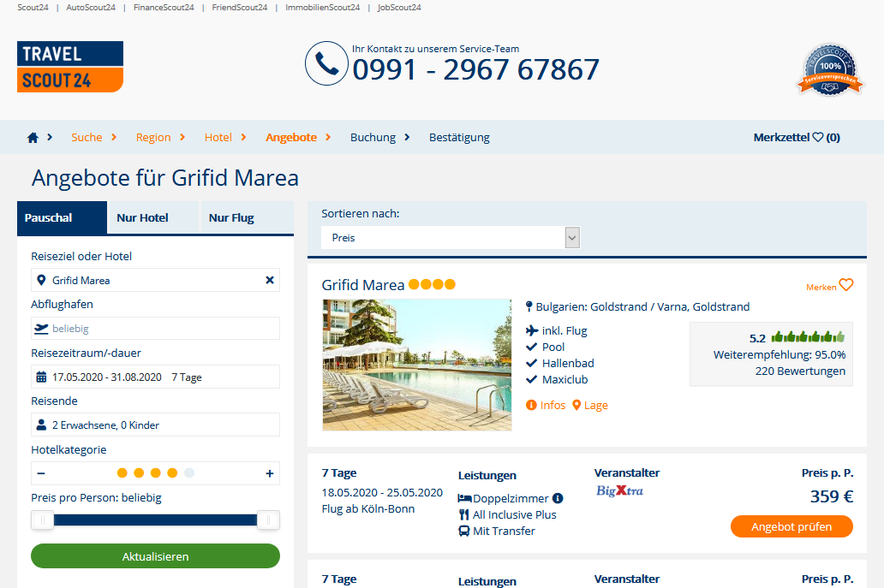884x588 pixels.
Task: Click the plane icon beside inkl. Flug
Action: pos(532,330)
